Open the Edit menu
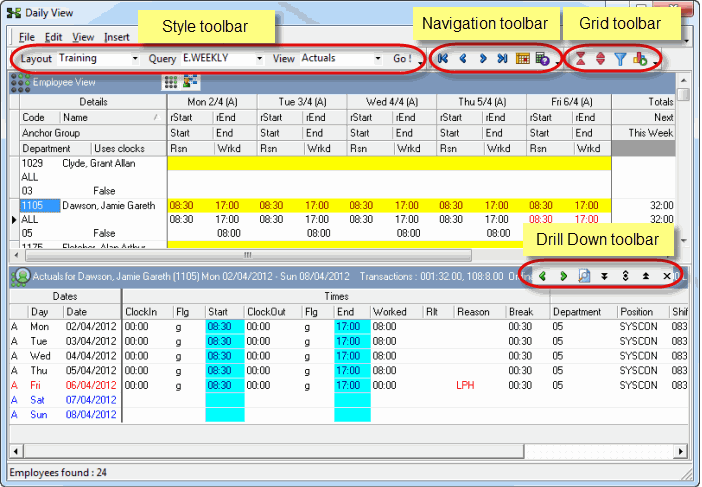This screenshot has height=487, width=702. click(53, 37)
